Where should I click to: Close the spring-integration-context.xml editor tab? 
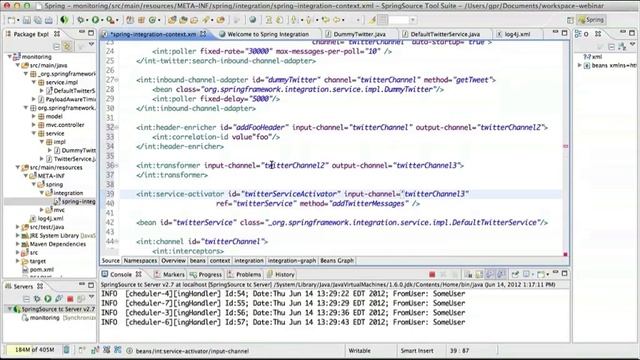coord(203,34)
